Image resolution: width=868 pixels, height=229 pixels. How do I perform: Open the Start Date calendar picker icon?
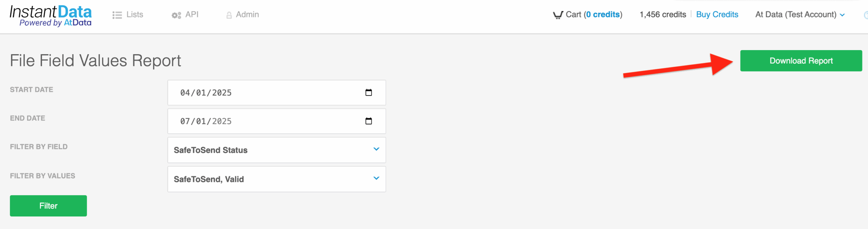pos(369,92)
